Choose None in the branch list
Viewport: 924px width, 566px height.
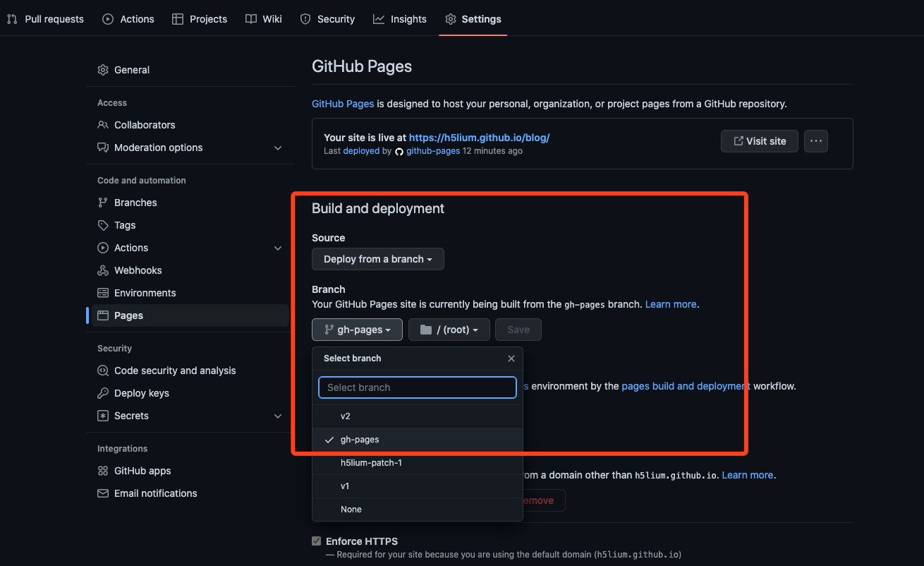(351, 510)
